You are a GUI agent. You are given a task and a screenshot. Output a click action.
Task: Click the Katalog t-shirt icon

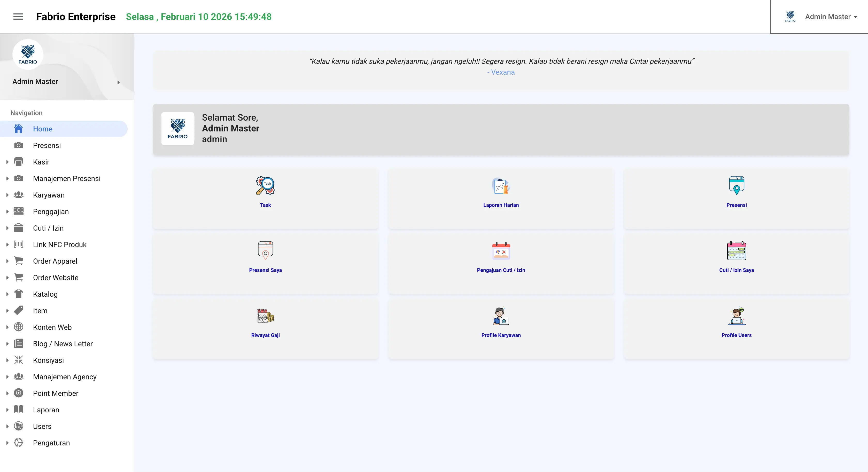(19, 294)
